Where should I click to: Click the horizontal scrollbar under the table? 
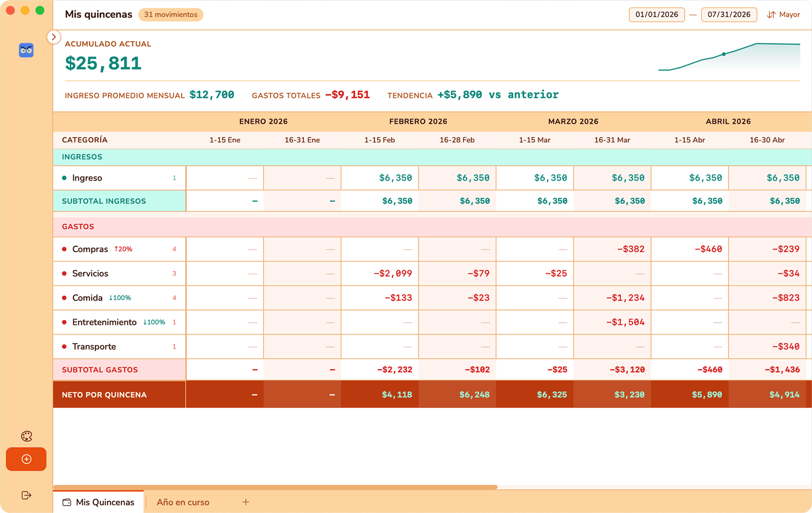tap(275, 487)
